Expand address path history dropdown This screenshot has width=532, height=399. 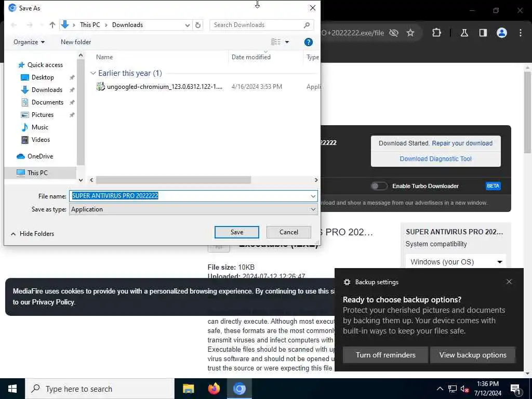(x=187, y=25)
